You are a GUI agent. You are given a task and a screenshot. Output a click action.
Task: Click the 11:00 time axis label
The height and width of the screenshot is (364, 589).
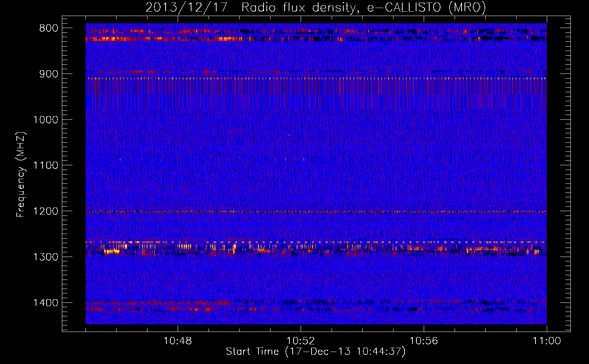547,341
